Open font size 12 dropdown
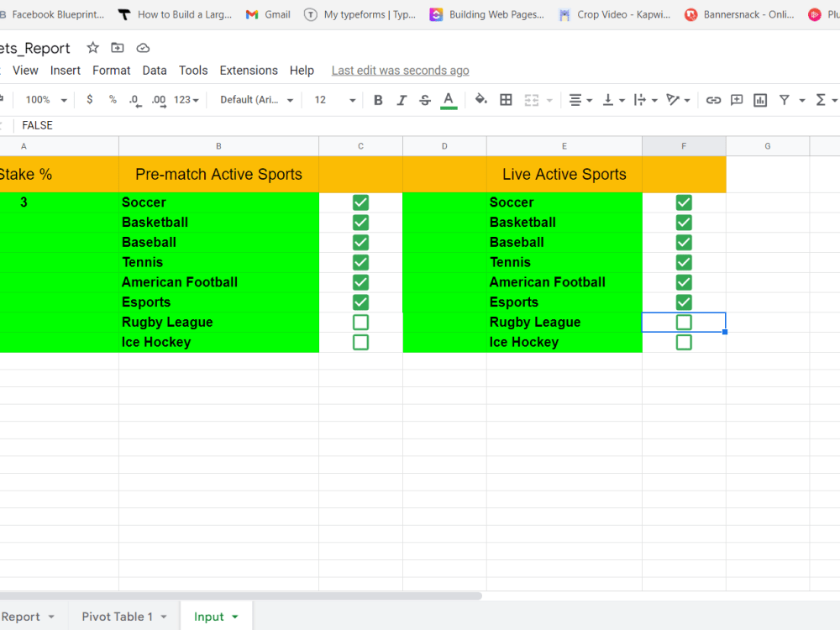840x630 pixels. pos(334,100)
